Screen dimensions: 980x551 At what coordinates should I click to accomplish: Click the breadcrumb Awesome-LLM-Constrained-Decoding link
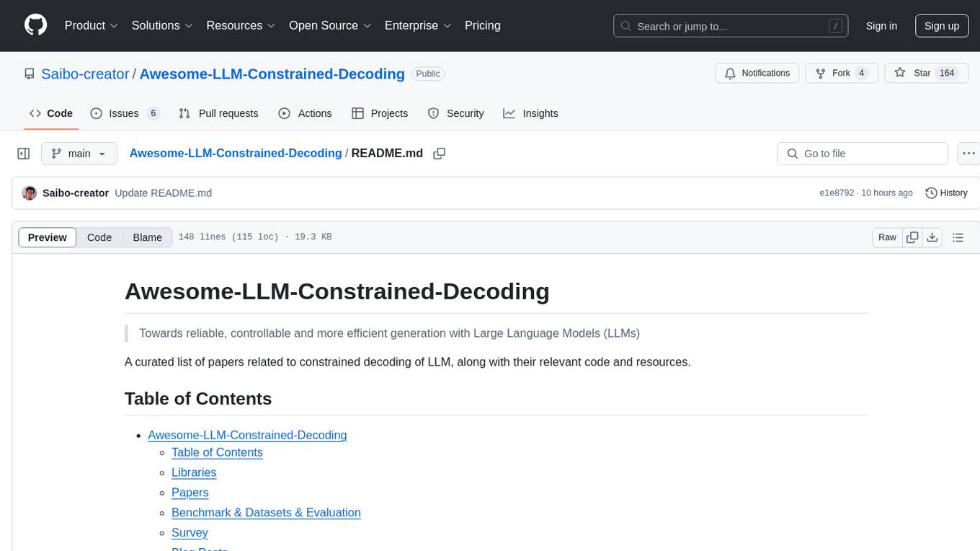(236, 153)
